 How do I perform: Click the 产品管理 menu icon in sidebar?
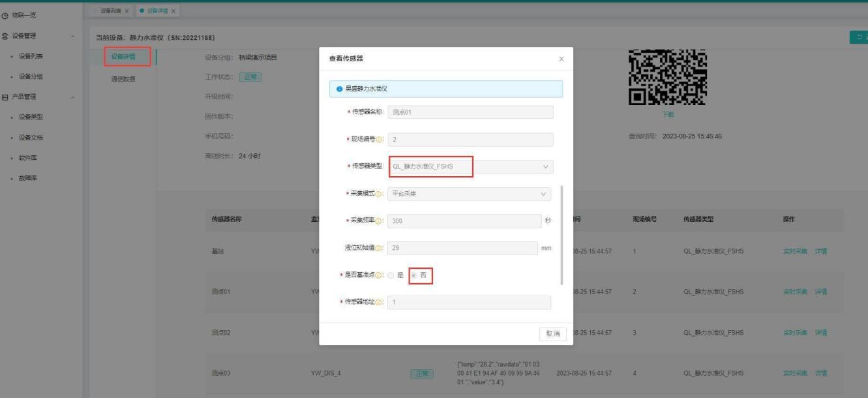pyautogui.click(x=5, y=97)
